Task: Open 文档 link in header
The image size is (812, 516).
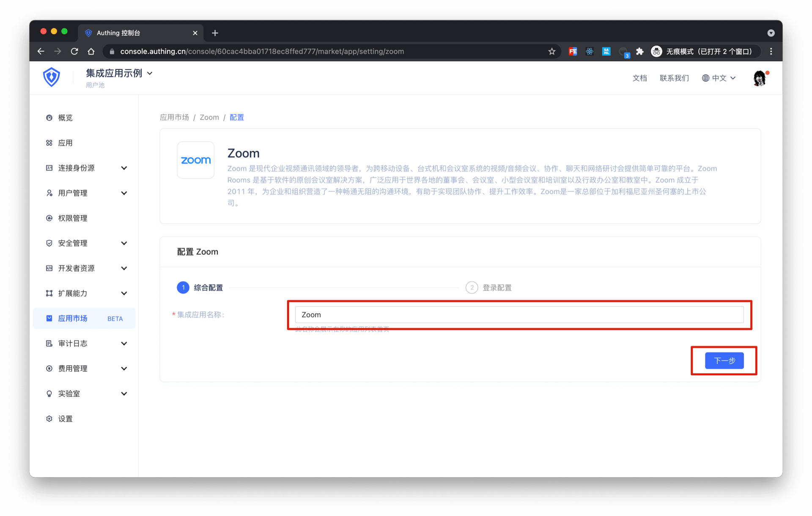Action: (x=639, y=78)
